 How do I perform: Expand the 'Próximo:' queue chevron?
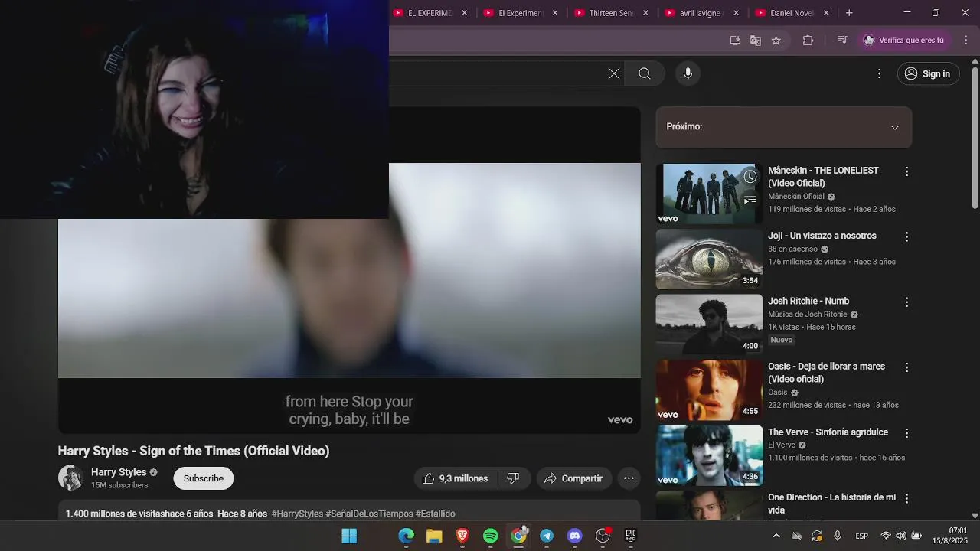(895, 127)
